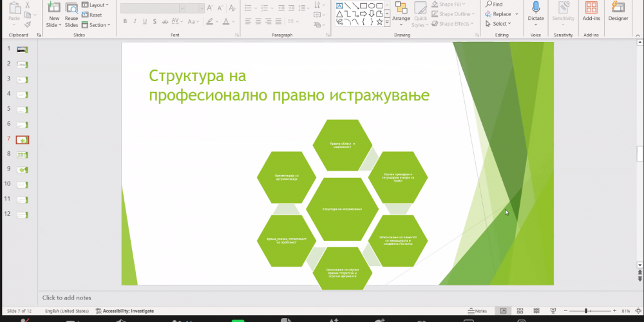Start Dictate voice input
Image resolution: width=644 pixels, height=322 pixels.
536,9
